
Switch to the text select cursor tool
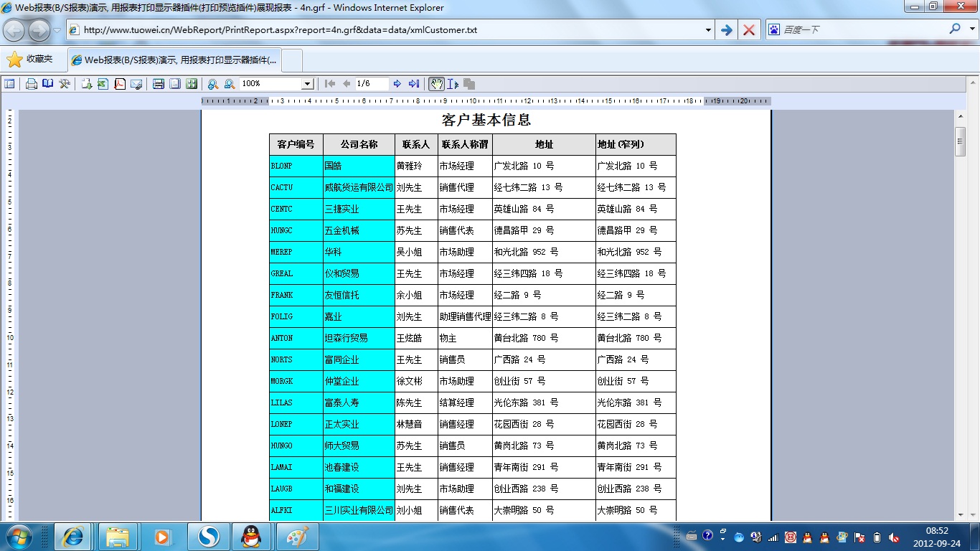click(x=453, y=84)
